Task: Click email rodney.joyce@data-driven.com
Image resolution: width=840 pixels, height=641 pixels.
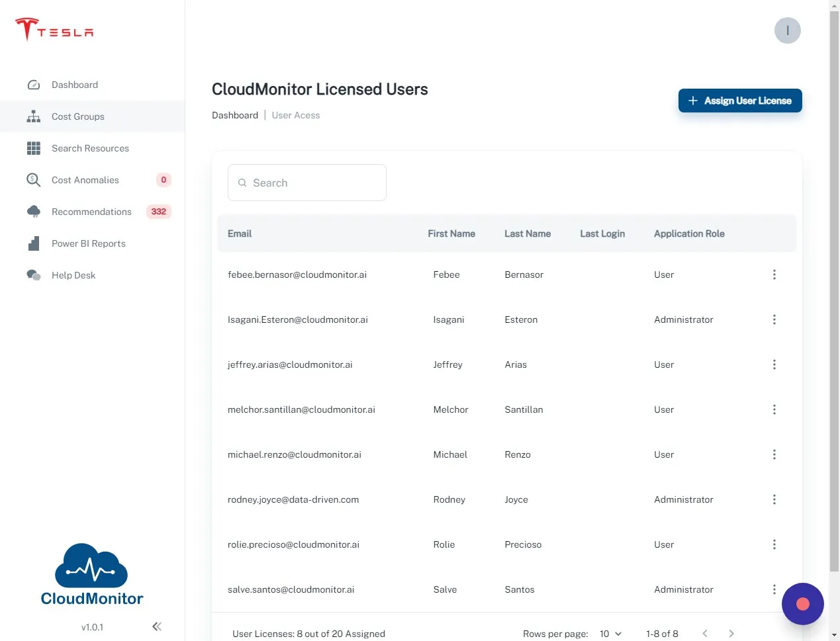Action: click(x=293, y=499)
